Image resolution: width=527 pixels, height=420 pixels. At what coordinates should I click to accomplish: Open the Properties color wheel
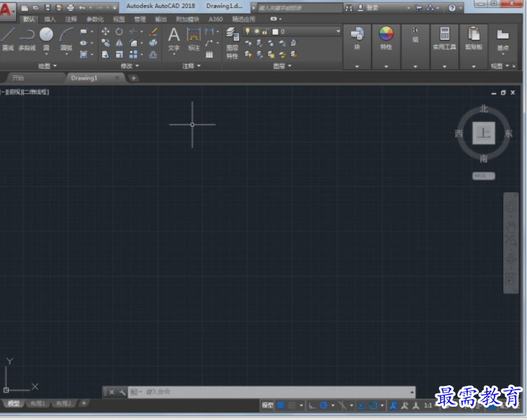386,33
